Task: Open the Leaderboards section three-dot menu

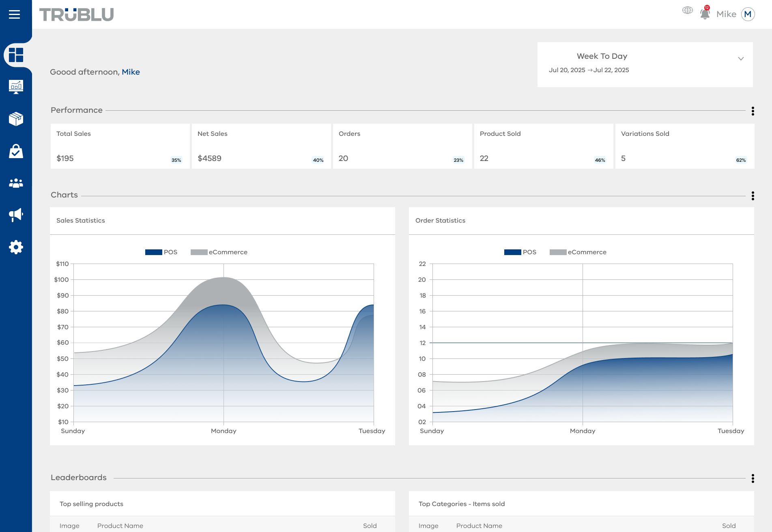Action: [x=753, y=478]
